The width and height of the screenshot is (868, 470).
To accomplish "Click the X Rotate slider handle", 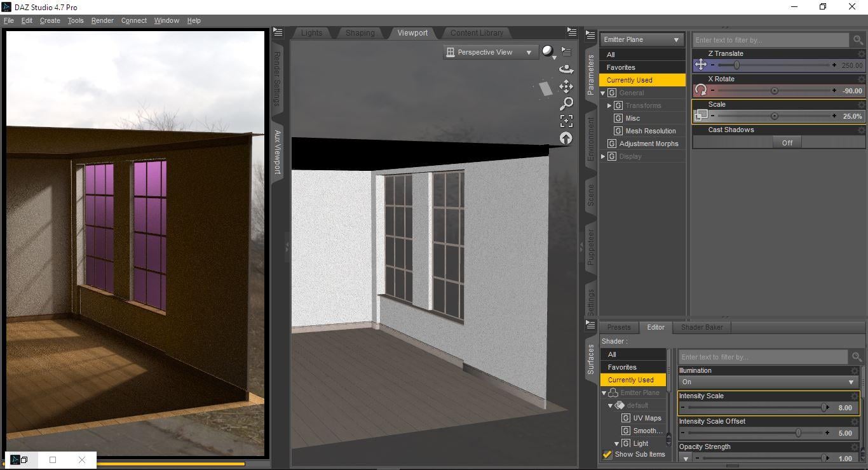I will 774,91.
